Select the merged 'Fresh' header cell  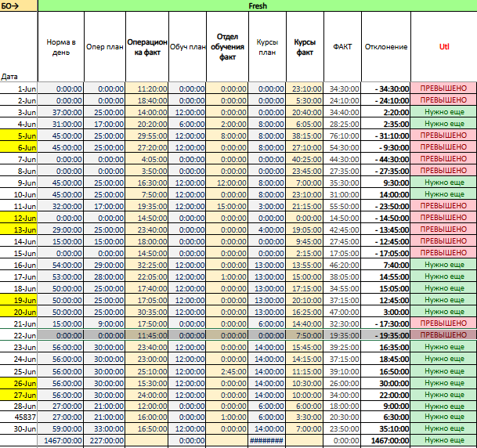pyautogui.click(x=258, y=5)
